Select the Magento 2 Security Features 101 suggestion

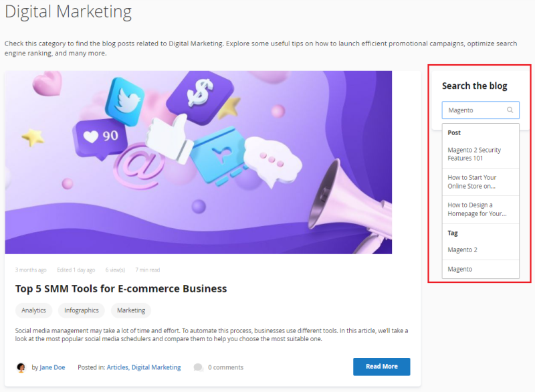474,155
